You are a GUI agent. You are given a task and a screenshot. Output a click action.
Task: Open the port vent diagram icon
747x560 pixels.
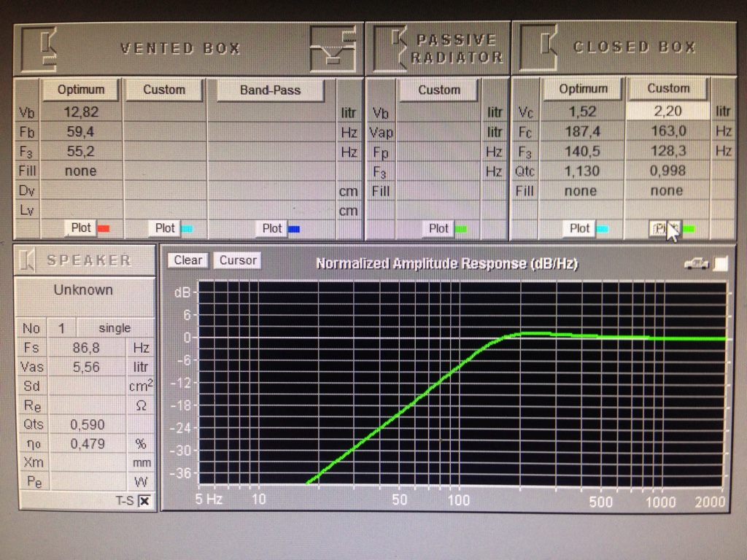333,49
